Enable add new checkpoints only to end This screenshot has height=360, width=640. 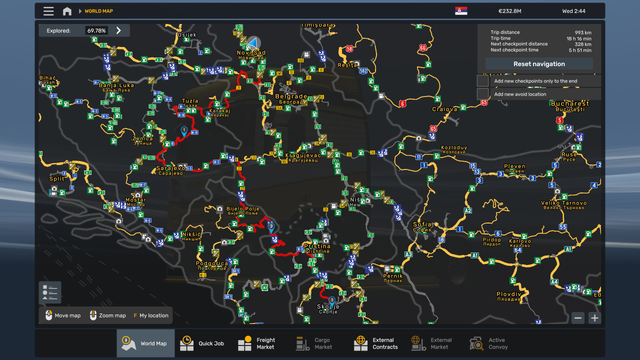click(x=483, y=81)
